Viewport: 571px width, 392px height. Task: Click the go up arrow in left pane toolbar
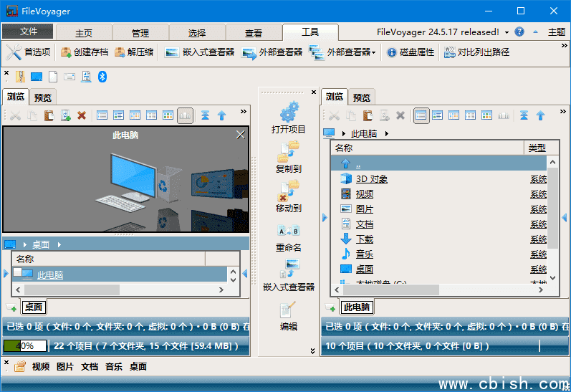pyautogui.click(x=222, y=116)
